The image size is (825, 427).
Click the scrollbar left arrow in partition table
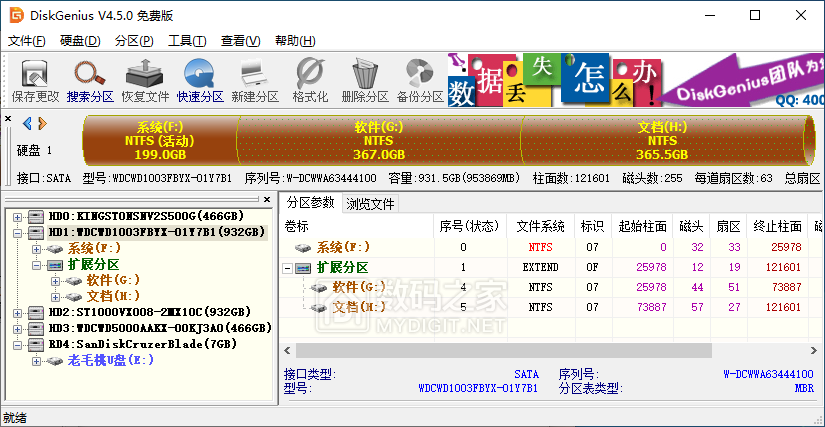(x=287, y=350)
